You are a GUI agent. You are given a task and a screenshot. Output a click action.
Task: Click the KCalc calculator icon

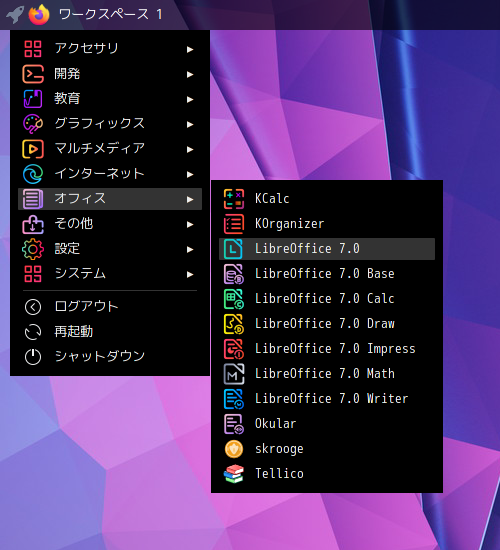(x=234, y=199)
